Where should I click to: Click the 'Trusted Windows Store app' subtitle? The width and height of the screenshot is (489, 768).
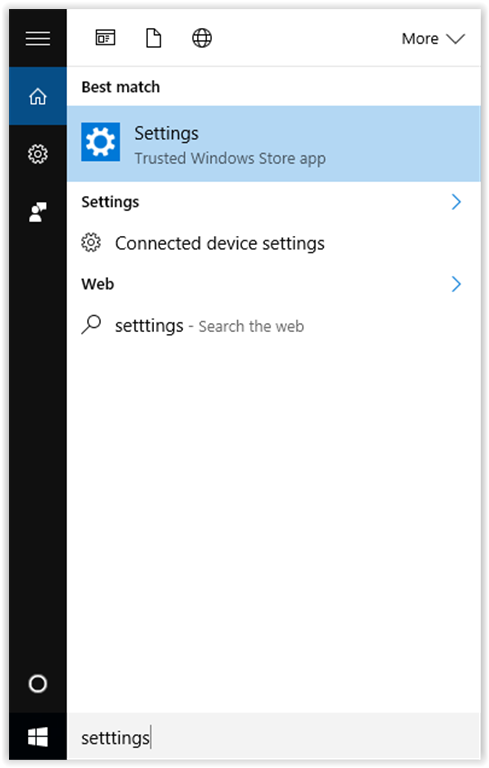(x=230, y=159)
